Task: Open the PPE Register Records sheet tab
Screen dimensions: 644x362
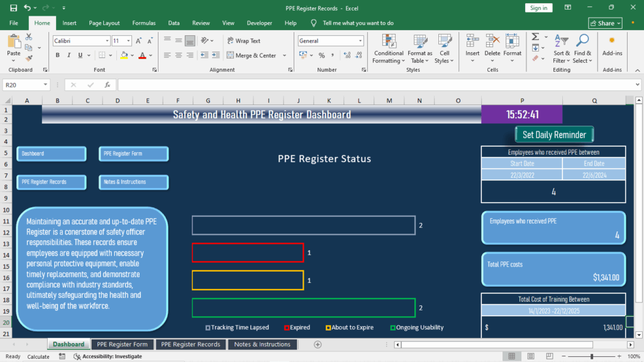Action: [x=191, y=344]
